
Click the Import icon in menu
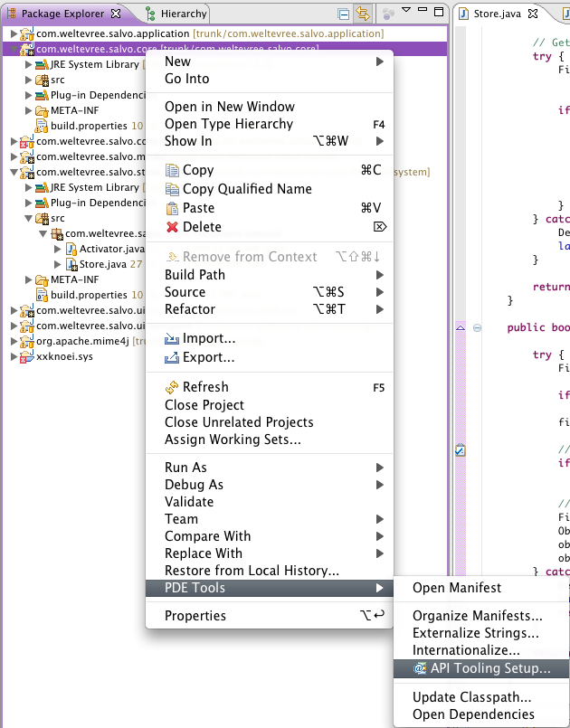(172, 338)
